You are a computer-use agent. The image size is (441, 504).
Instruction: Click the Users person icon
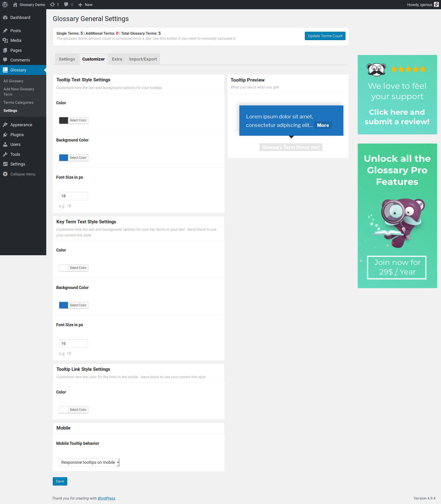(5, 144)
